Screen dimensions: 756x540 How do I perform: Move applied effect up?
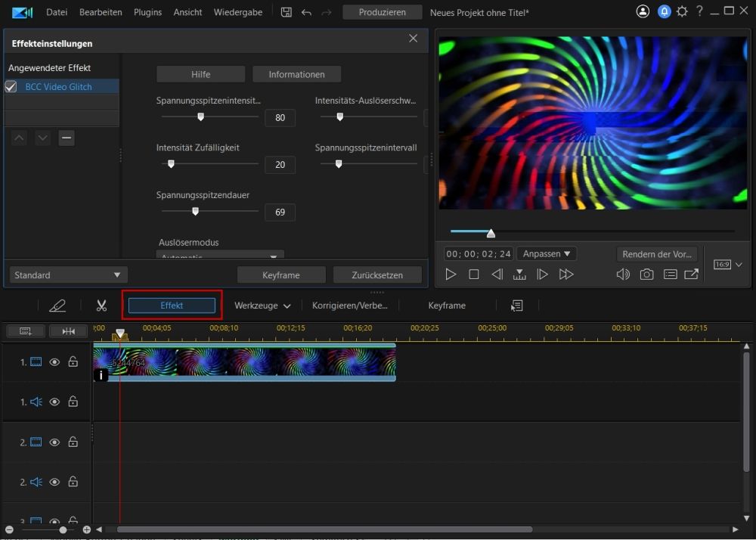[x=19, y=138]
